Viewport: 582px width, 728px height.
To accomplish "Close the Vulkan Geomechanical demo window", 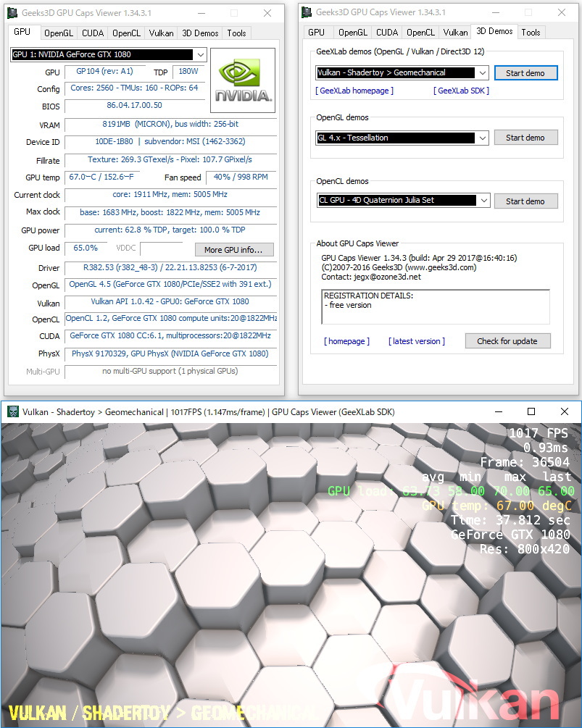I will pyautogui.click(x=565, y=412).
